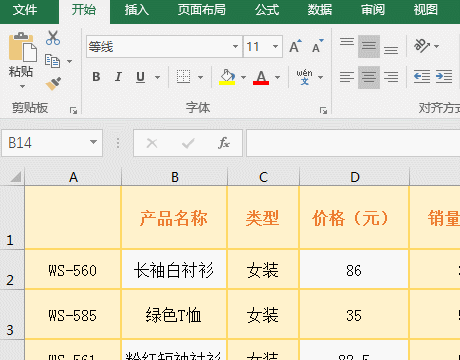The image size is (460, 360).
Task: Open borders dropdown arrow
Action: [x=200, y=77]
